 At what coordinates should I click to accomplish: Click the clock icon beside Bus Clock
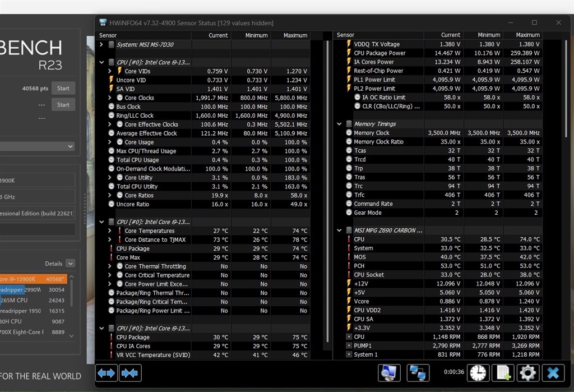pos(112,107)
